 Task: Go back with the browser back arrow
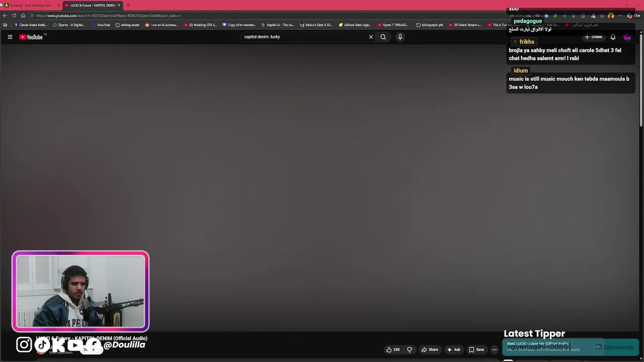click(5, 16)
